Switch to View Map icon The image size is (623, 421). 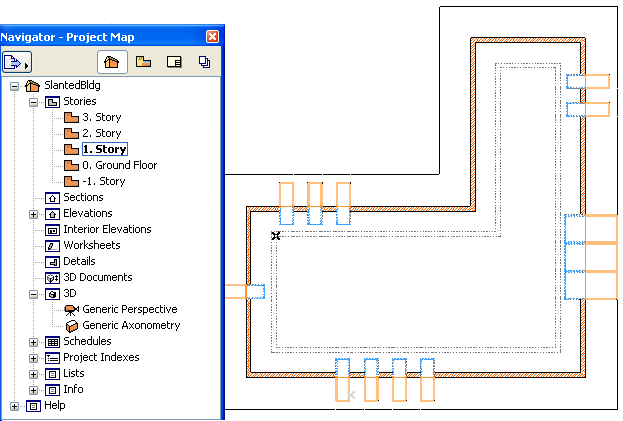click(143, 62)
